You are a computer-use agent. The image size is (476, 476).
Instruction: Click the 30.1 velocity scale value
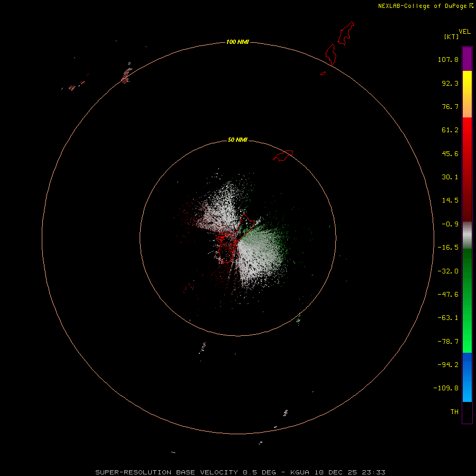pos(450,177)
